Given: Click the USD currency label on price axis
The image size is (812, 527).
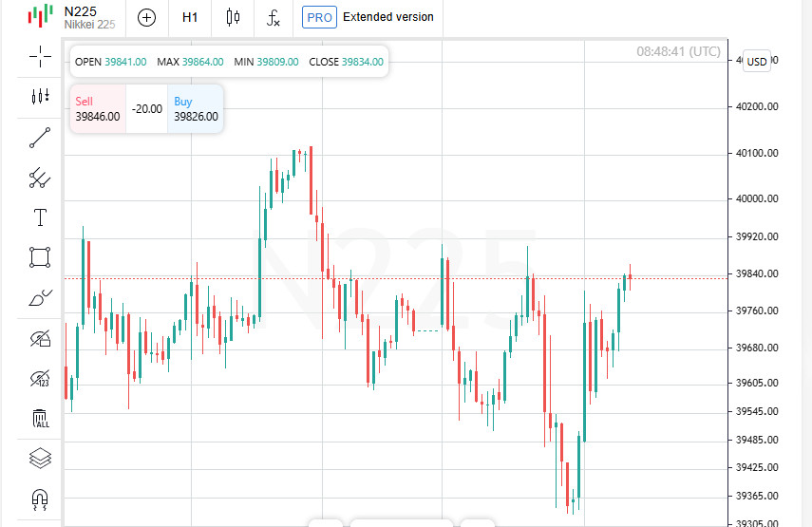Looking at the screenshot, I should [757, 61].
